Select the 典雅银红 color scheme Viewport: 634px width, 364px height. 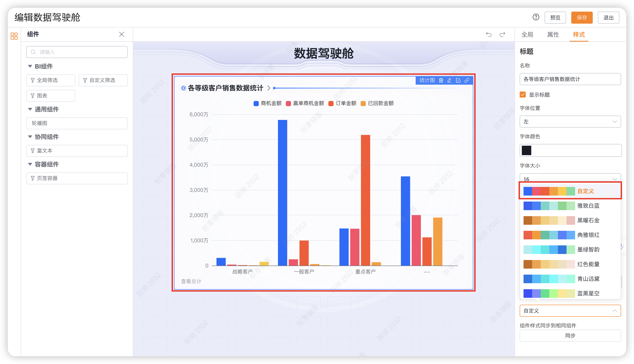pyautogui.click(x=570, y=235)
